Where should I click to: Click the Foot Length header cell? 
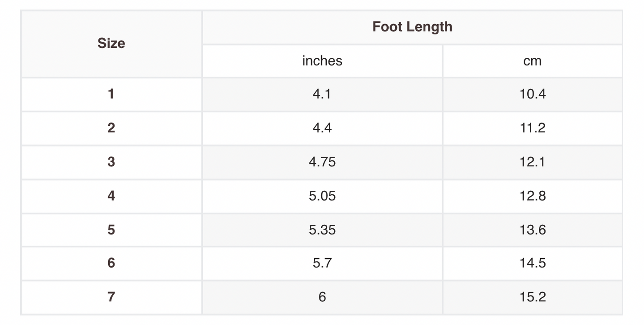click(x=412, y=27)
